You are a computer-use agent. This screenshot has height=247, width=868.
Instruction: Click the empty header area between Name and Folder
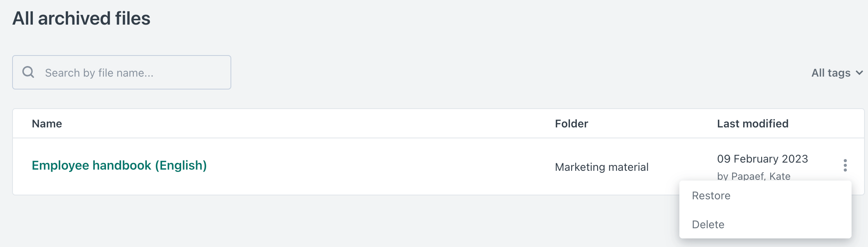tap(305, 123)
